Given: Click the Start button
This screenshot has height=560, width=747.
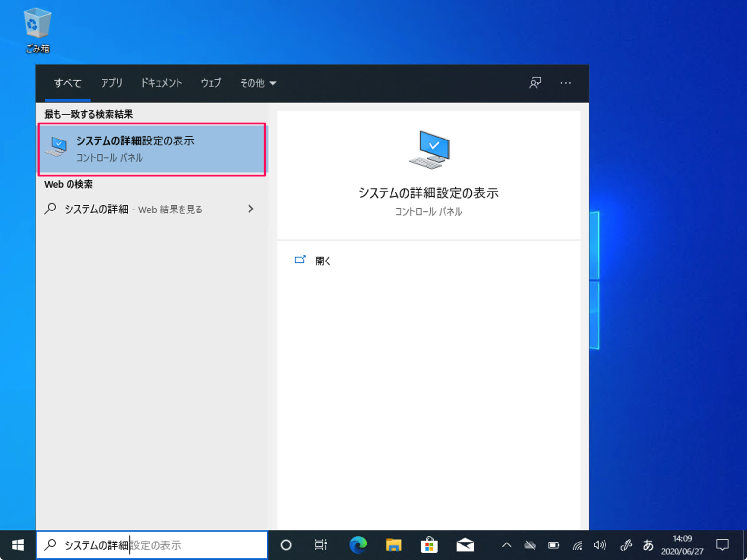Looking at the screenshot, I should (18, 545).
